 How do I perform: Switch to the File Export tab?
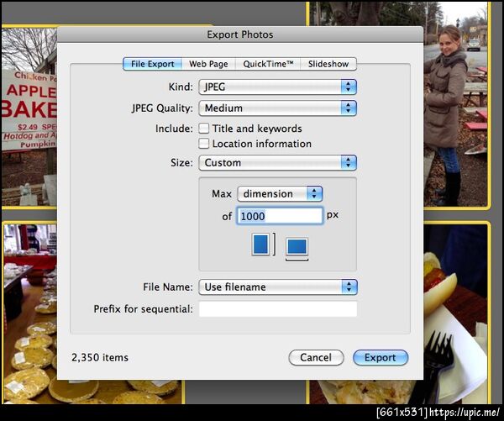(152, 64)
